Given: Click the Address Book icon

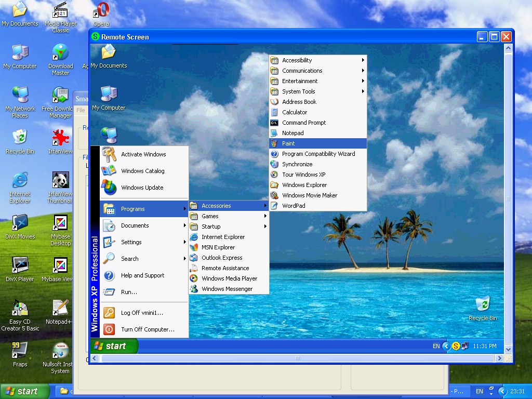Looking at the screenshot, I should point(274,102).
